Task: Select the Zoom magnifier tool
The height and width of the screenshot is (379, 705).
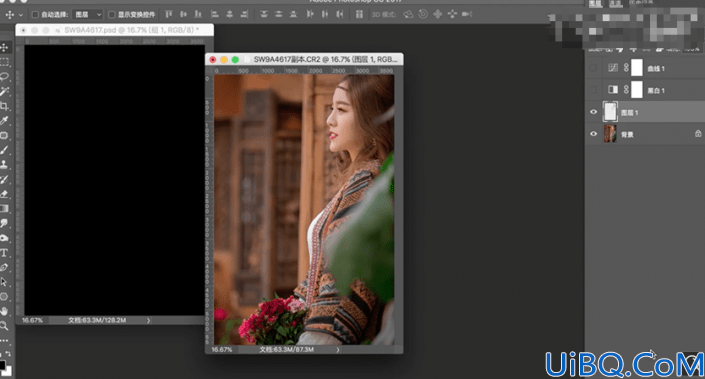Action: (x=4, y=325)
